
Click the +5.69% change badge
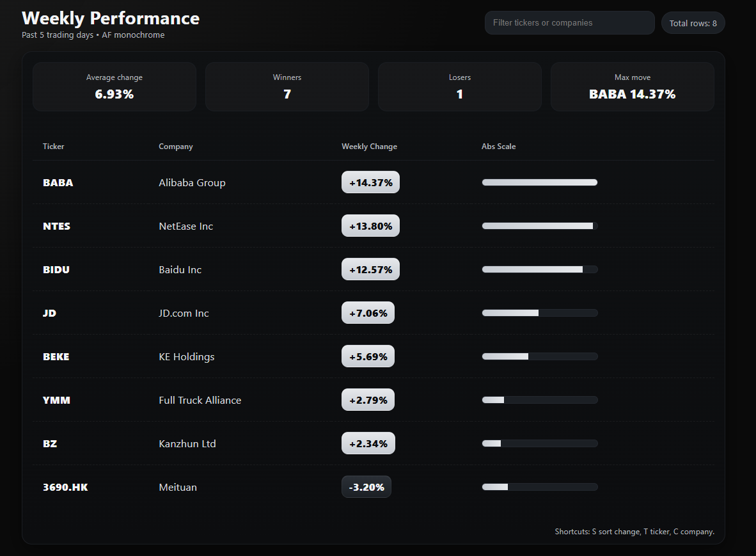pos(368,356)
